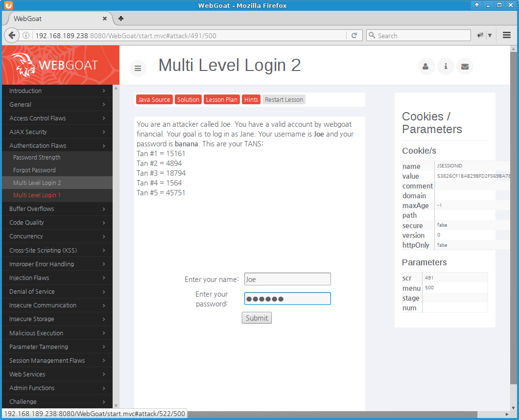The width and height of the screenshot is (519, 420).
Task: Focus the Enter your name field
Action: 287,279
